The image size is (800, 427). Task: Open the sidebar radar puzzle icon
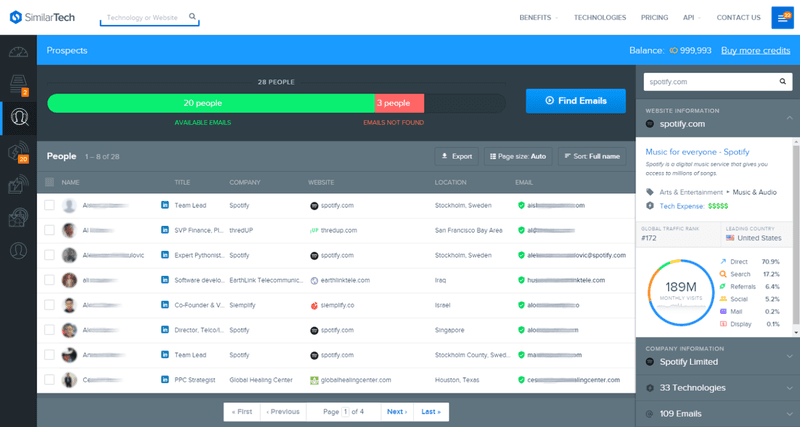[18, 217]
